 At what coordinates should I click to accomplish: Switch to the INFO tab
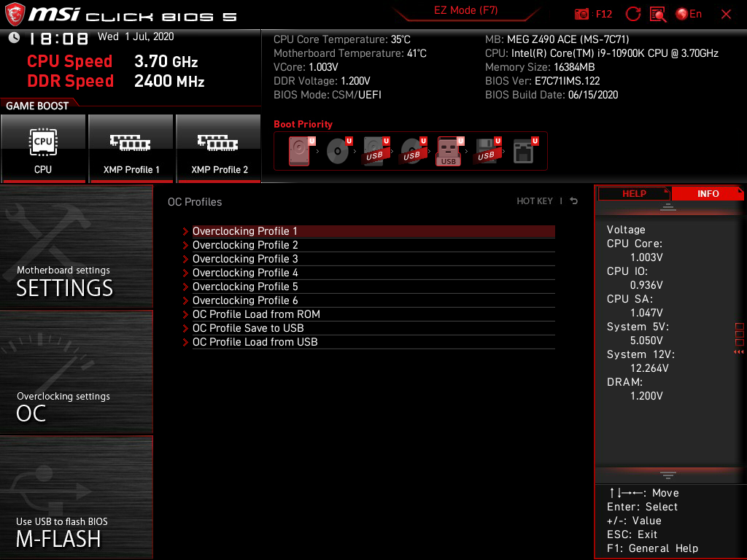(708, 193)
